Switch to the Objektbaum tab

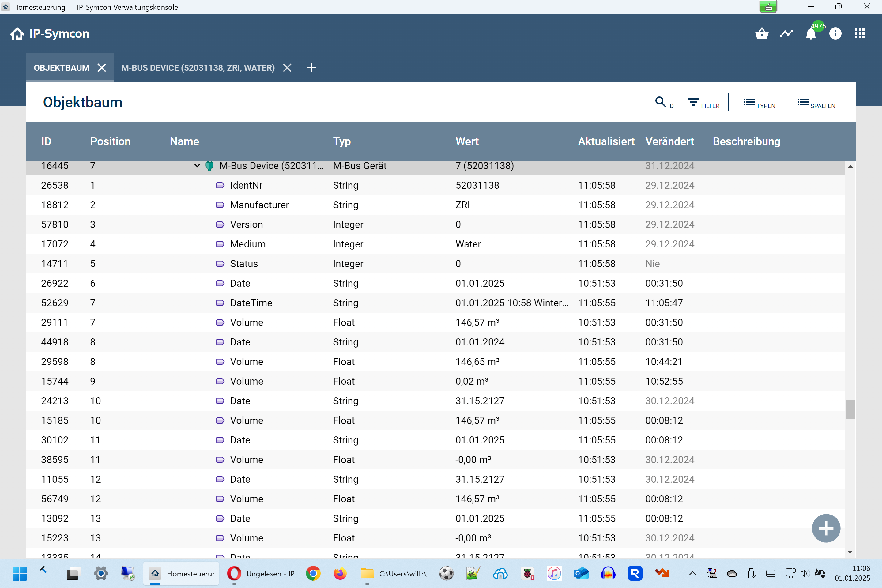tap(62, 68)
